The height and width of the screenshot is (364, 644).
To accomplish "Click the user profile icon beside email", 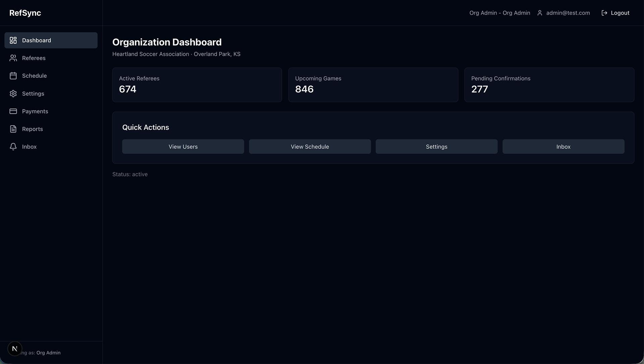I will 540,13.
